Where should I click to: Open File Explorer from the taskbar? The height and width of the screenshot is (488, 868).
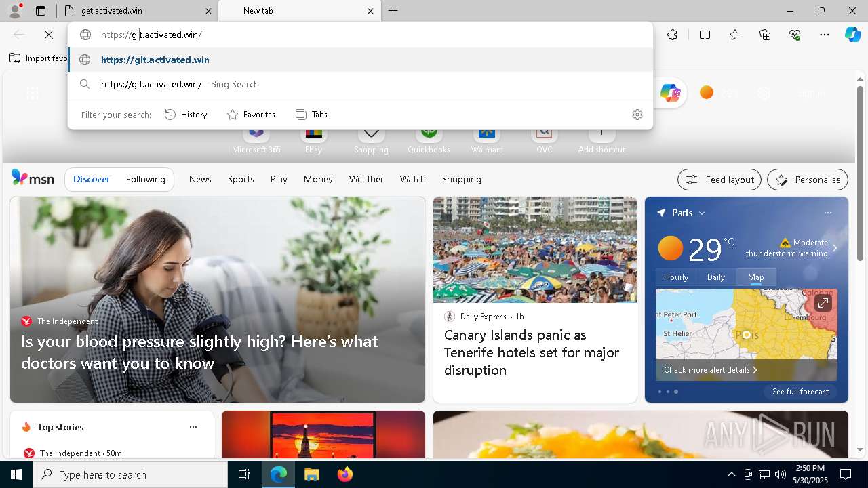[311, 474]
